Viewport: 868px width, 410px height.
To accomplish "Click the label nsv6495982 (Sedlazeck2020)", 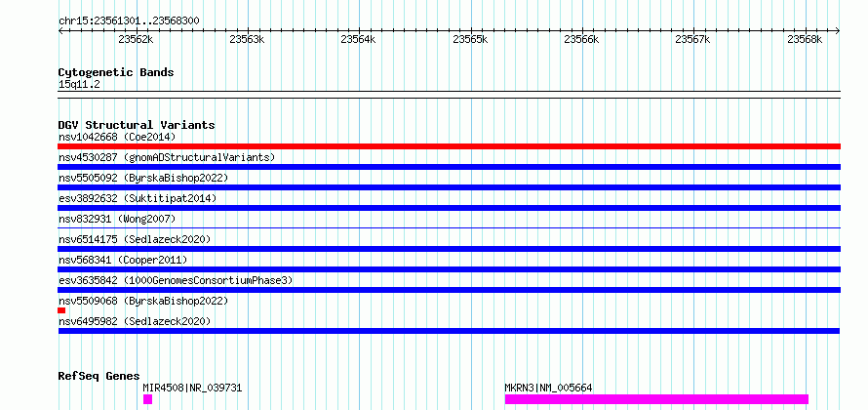I will pos(135,321).
